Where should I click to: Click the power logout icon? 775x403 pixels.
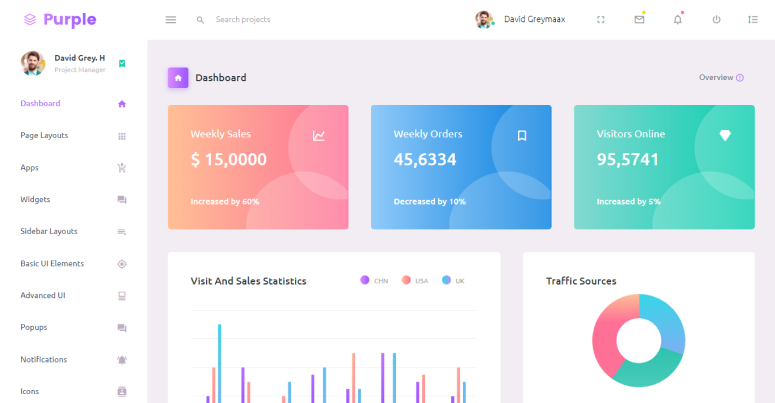tap(716, 20)
